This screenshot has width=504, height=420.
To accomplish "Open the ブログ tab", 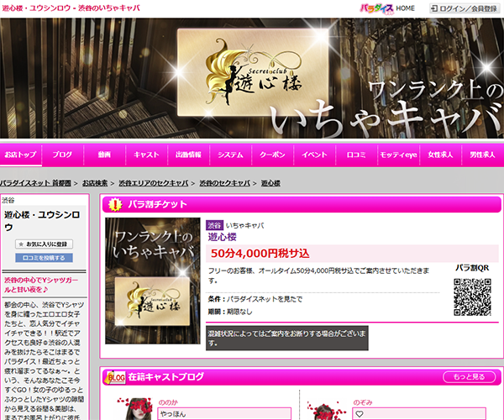I will coord(63,155).
